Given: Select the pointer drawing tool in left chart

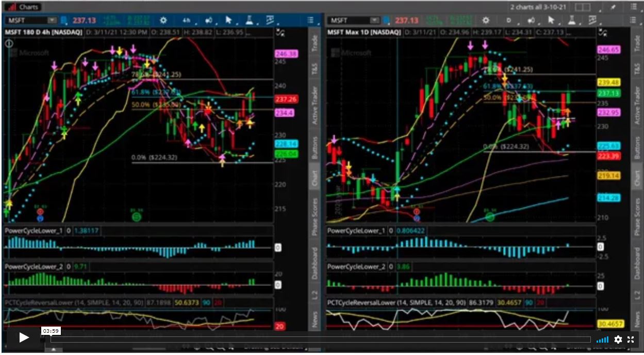Looking at the screenshot, I should tap(229, 20).
